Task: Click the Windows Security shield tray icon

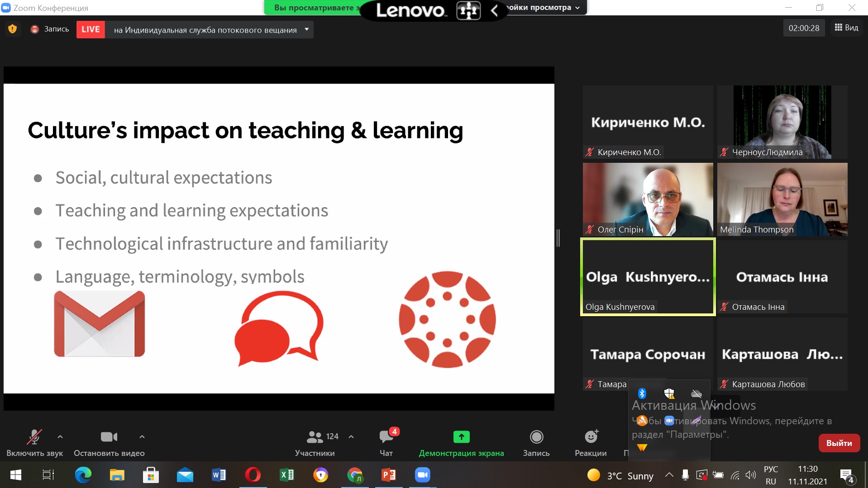Action: 669,393
